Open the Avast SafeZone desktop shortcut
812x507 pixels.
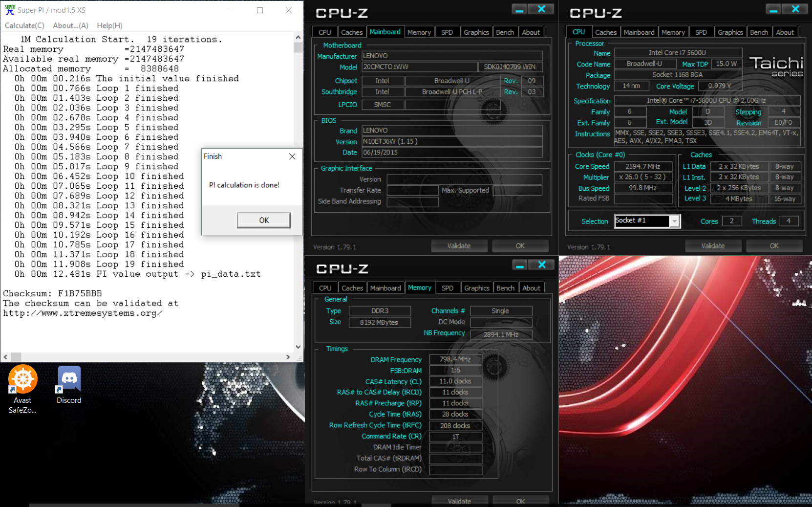(x=22, y=389)
